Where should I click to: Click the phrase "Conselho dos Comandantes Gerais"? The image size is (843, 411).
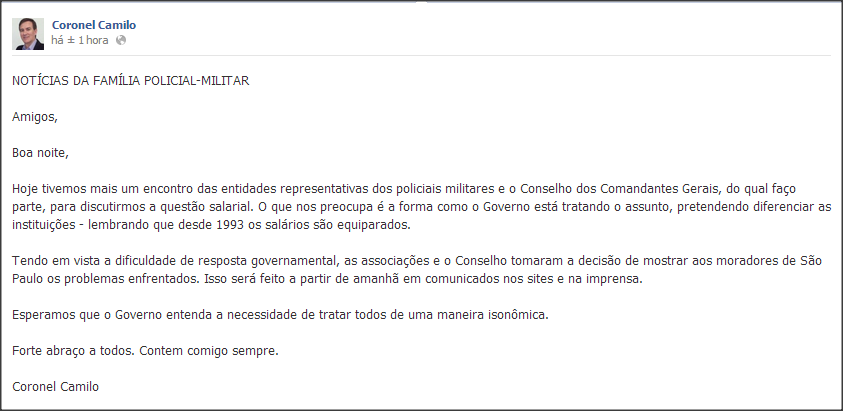pos(602,188)
